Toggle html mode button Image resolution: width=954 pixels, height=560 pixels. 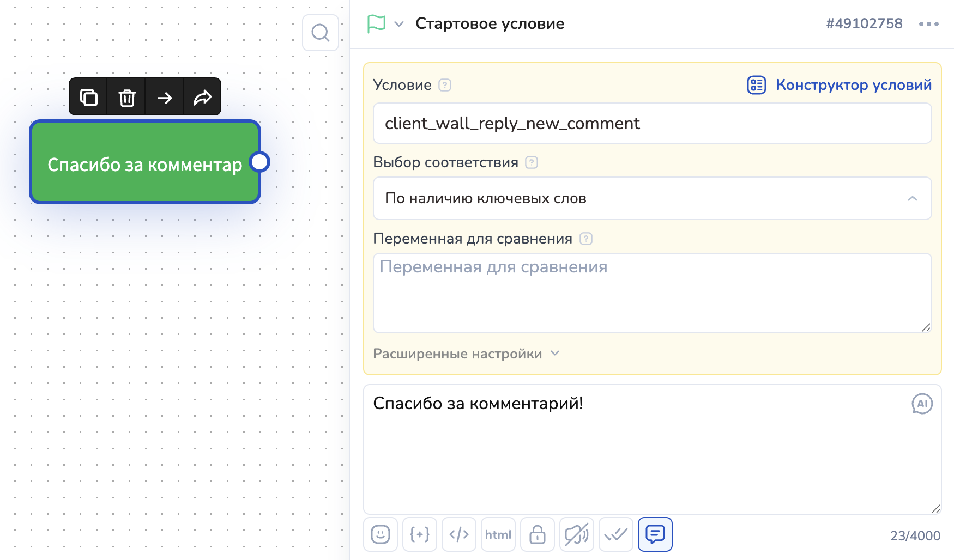[x=498, y=534]
